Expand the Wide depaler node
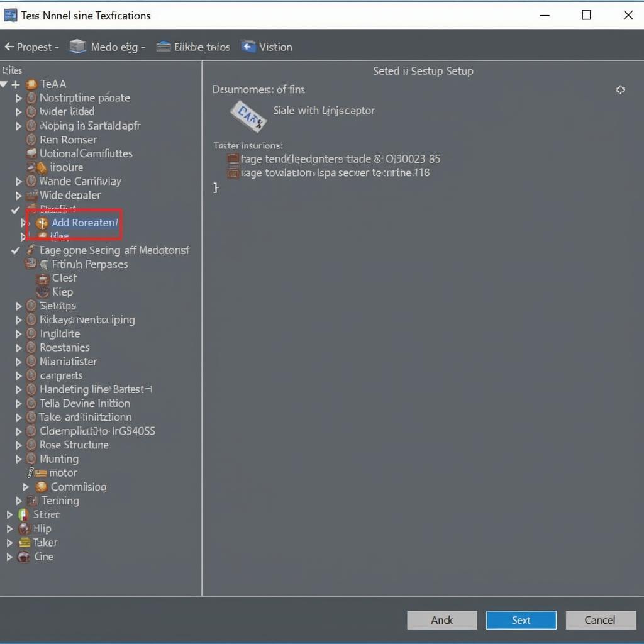The width and height of the screenshot is (644, 644). 18,196
